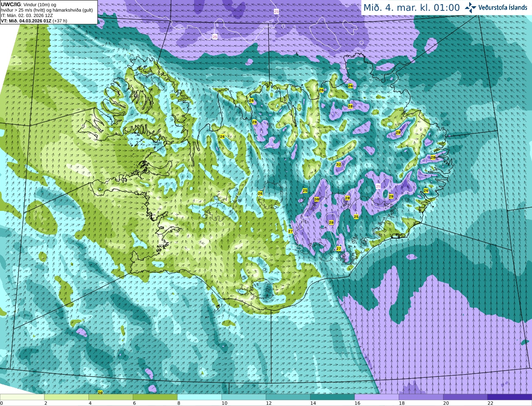This screenshot has width=532, height=406.
Task: Pick the 18–20 m/s purple swatch
Action: (421, 397)
